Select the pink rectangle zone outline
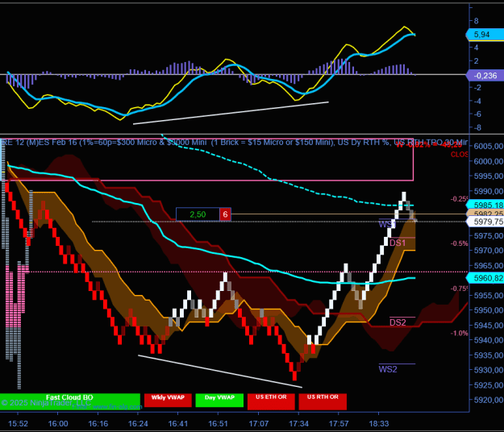The width and height of the screenshot is (504, 432). [x=207, y=181]
